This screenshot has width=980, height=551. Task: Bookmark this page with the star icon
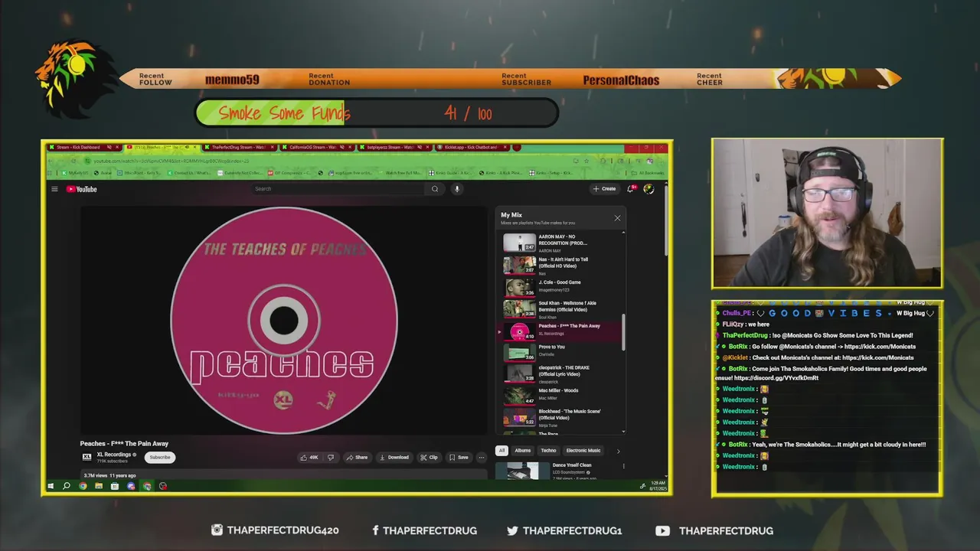pos(586,161)
